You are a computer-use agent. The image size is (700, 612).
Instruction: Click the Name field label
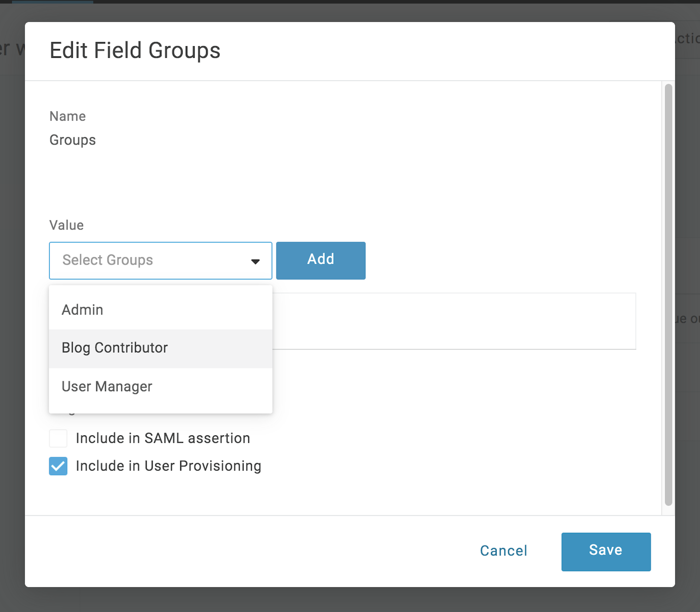68,116
